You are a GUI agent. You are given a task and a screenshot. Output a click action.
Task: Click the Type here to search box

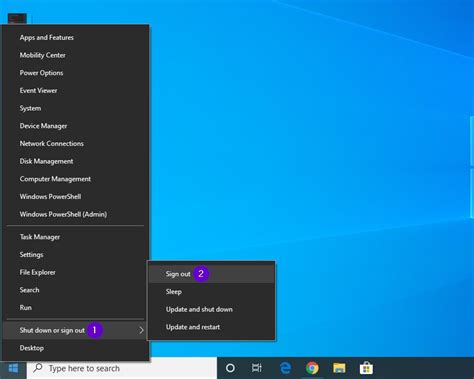(122, 368)
